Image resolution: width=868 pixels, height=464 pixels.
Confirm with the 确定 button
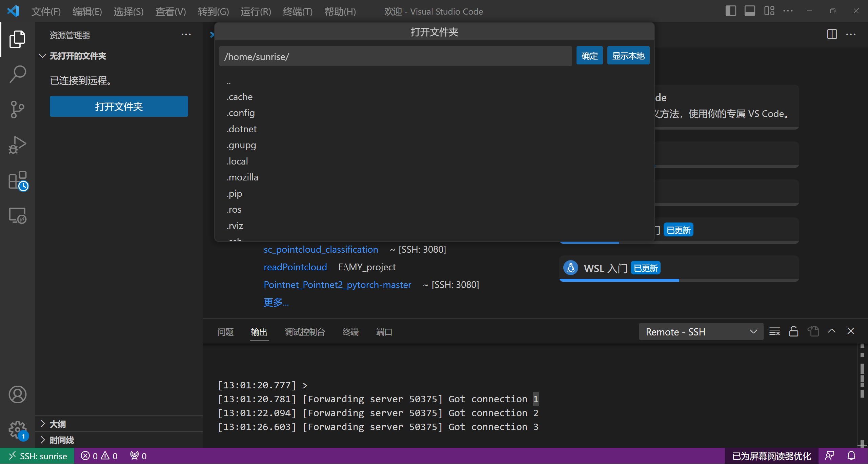[589, 56]
